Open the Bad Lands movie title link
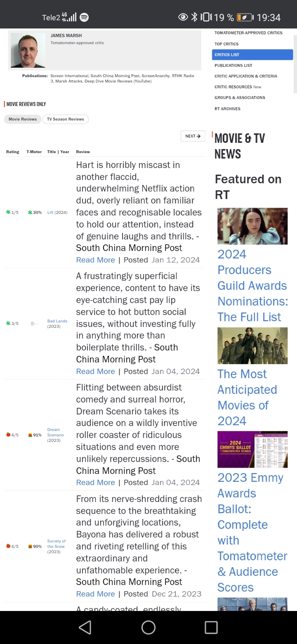Viewport: 297px width, 644px height. click(57, 321)
